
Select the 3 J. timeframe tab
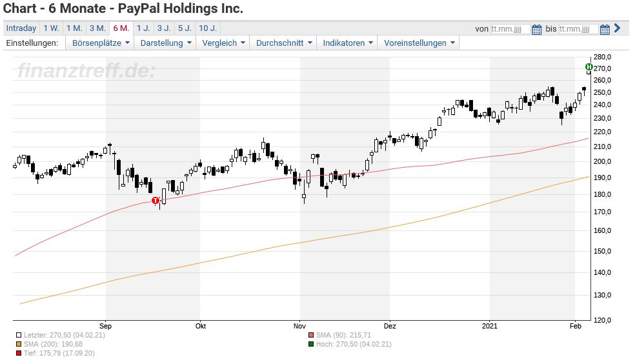[164, 28]
